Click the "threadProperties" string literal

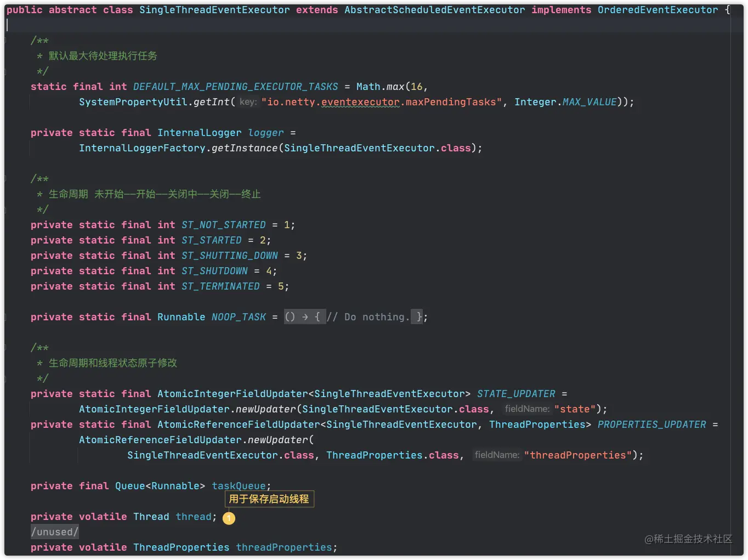point(578,455)
